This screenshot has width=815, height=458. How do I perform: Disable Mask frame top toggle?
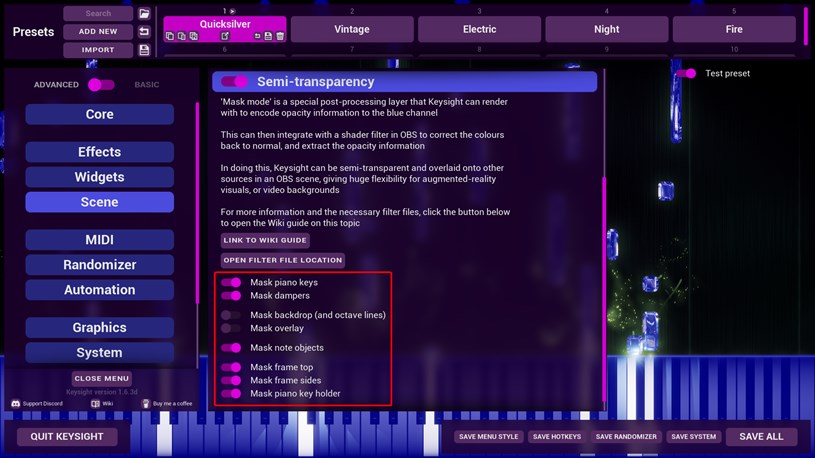pyautogui.click(x=231, y=367)
